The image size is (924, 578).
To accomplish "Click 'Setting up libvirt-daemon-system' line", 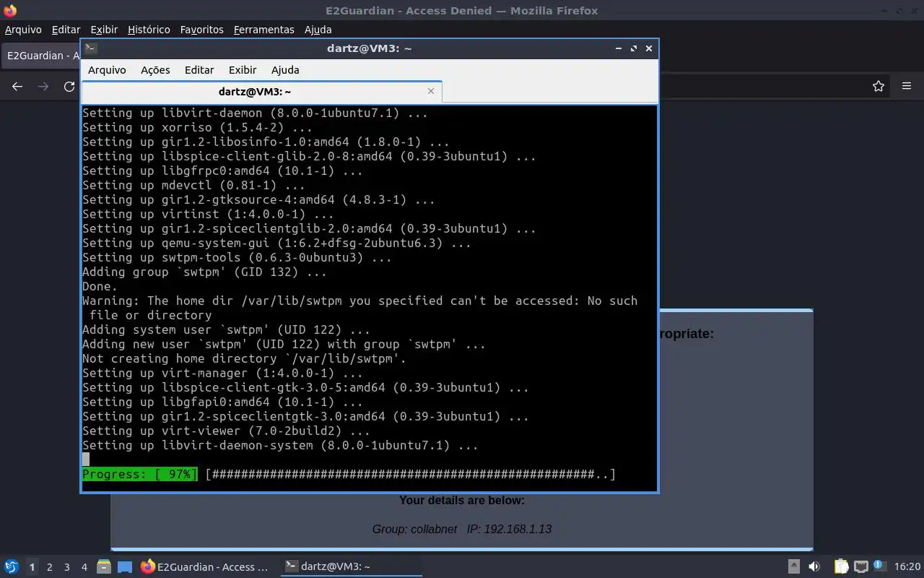I will [280, 446].
